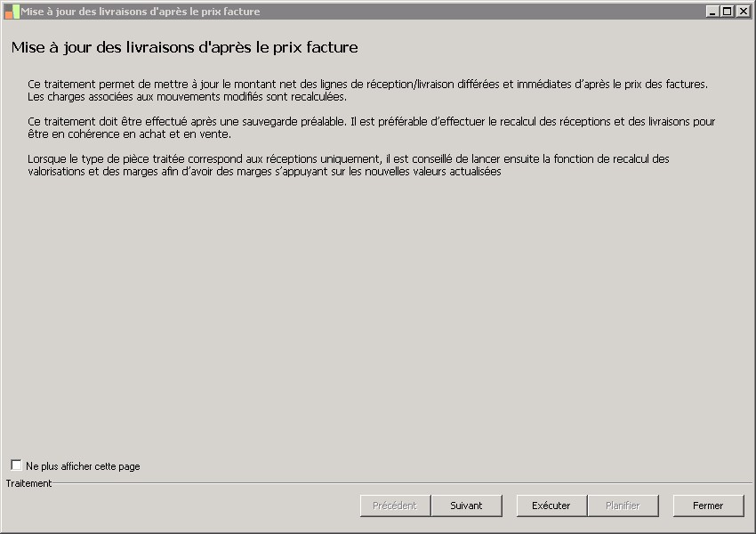Enable the 'Ne plus afficher cette page' checkbox
Screen dimensions: 756x534
[x=16, y=465]
